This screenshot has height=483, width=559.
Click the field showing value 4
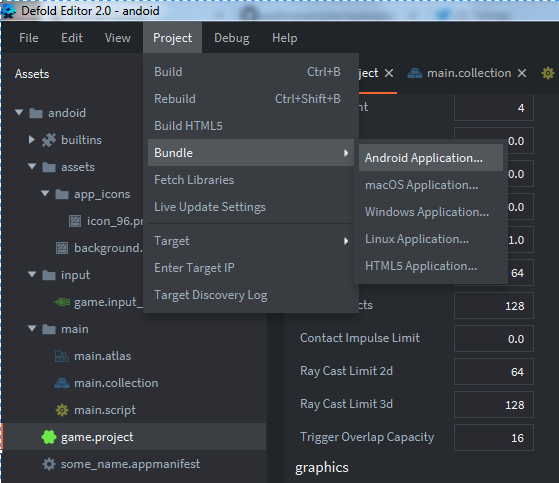point(494,108)
